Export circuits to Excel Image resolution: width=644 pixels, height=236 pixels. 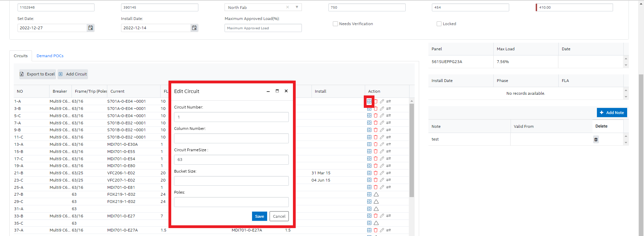coord(37,74)
